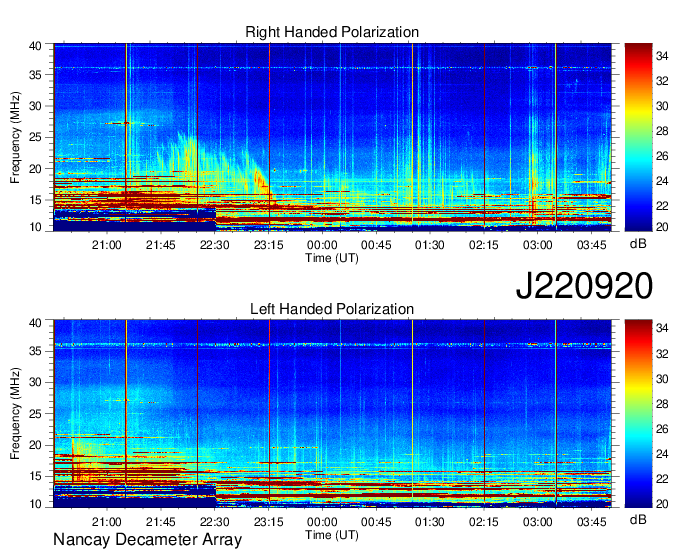Click the 15 MHz tick of Left Handed plot
The height and width of the screenshot is (552, 680).
click(x=35, y=477)
